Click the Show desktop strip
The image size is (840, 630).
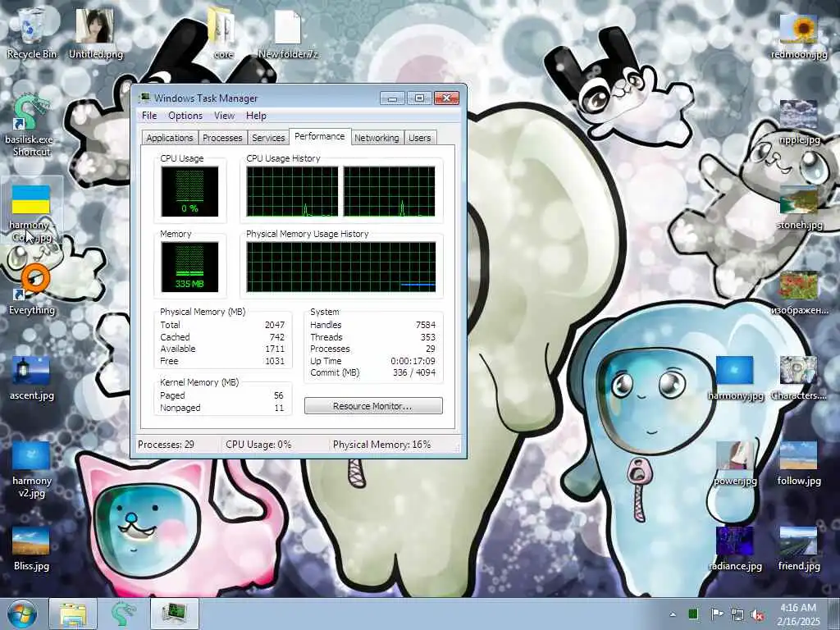(834, 614)
